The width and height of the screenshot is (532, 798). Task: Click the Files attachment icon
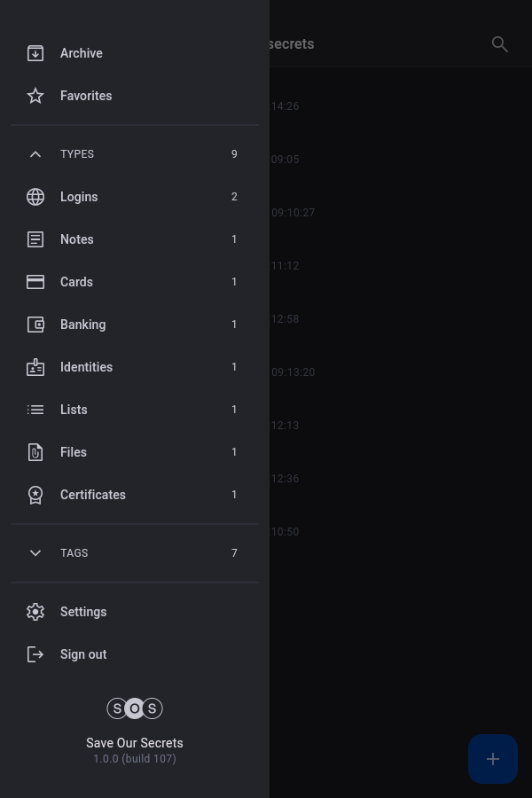[x=35, y=452]
